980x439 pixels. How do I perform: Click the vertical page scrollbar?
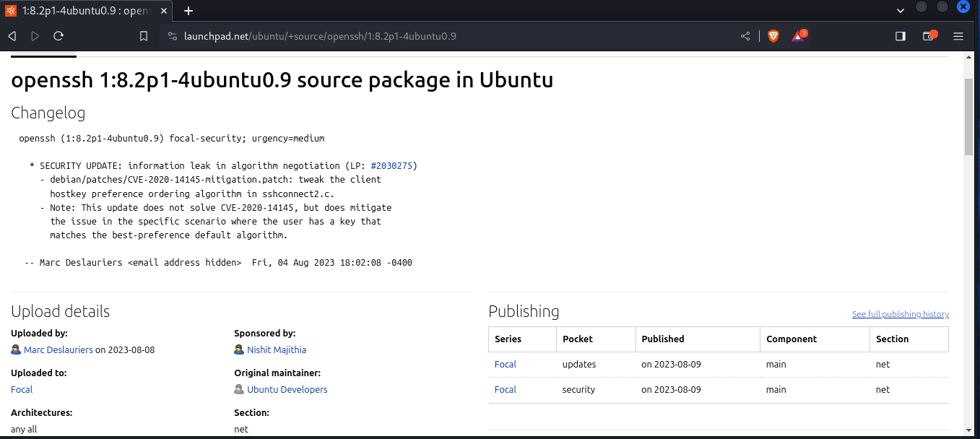tap(968, 116)
